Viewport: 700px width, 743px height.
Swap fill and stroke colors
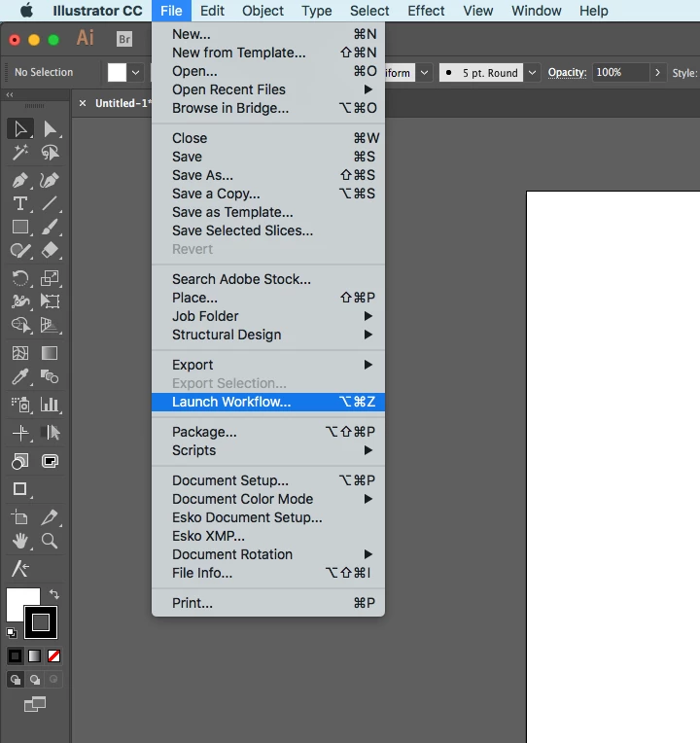point(54,594)
